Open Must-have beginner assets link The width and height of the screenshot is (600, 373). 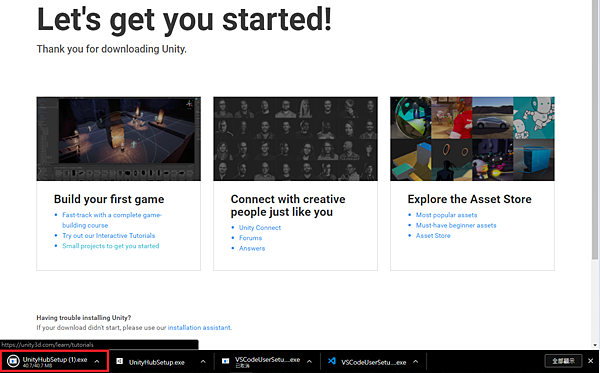456,225
